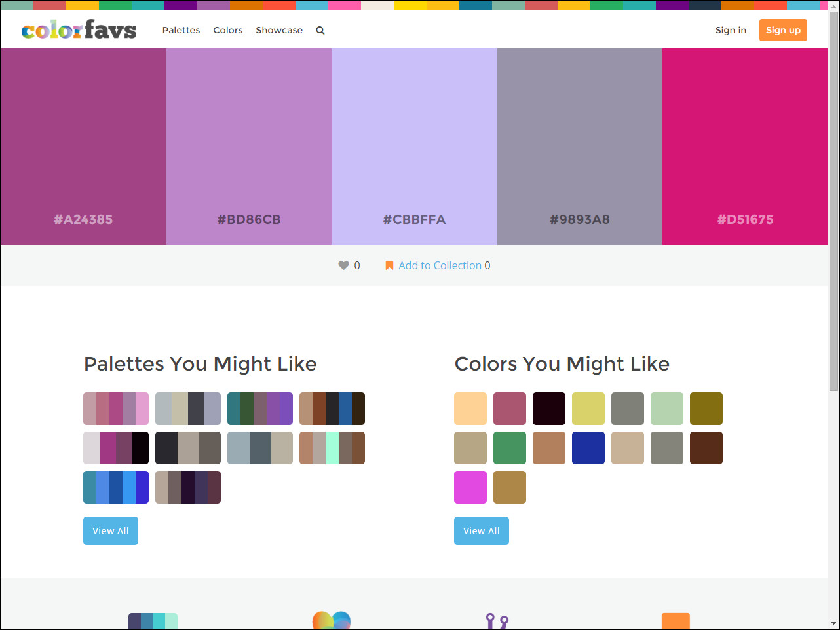Click the Add to Collection link

440,265
